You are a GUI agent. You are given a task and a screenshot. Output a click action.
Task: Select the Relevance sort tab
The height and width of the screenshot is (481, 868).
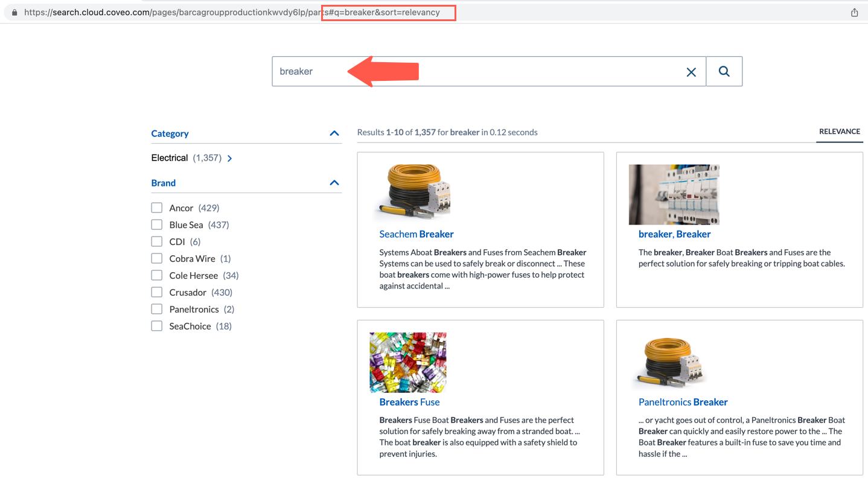839,132
